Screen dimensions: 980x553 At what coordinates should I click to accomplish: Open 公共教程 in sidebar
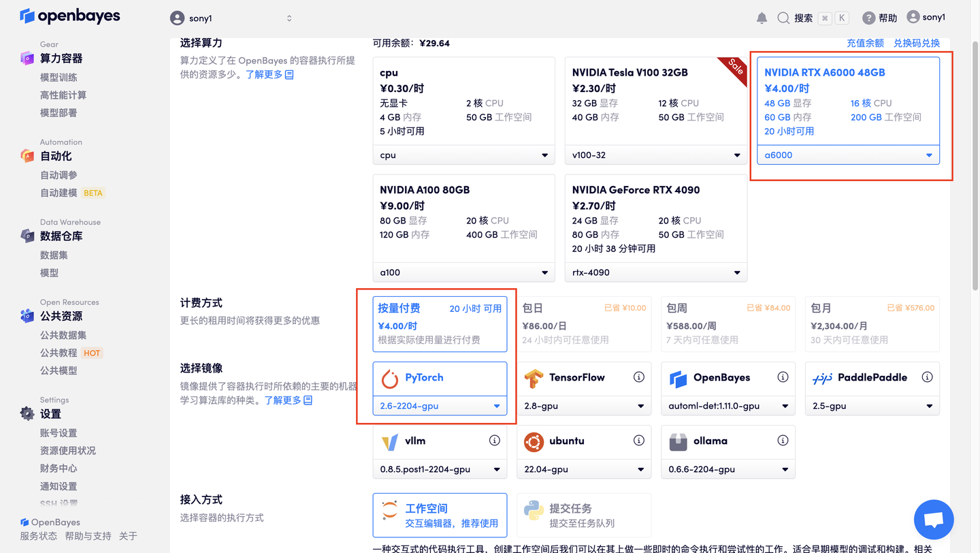coord(59,353)
